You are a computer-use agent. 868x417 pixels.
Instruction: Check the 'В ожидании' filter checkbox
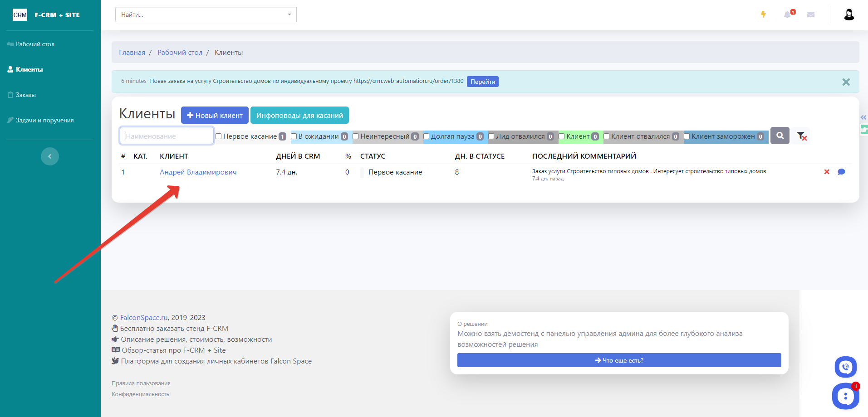pos(294,136)
